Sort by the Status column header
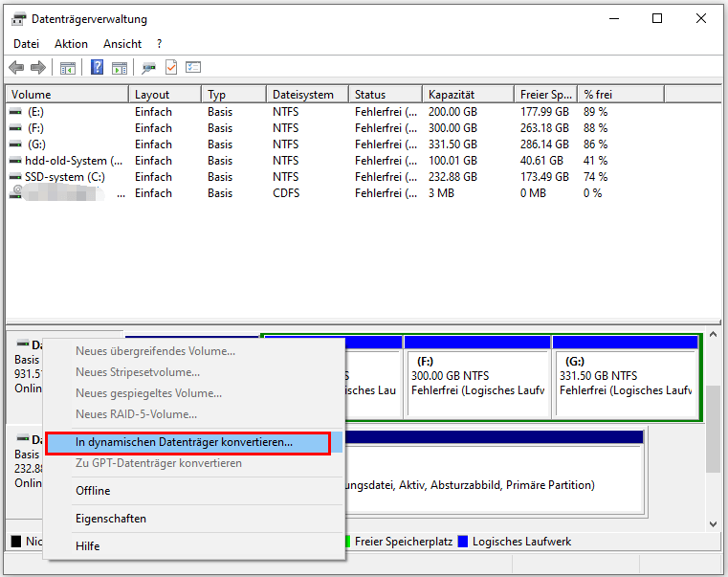728x577 pixels. (x=386, y=95)
